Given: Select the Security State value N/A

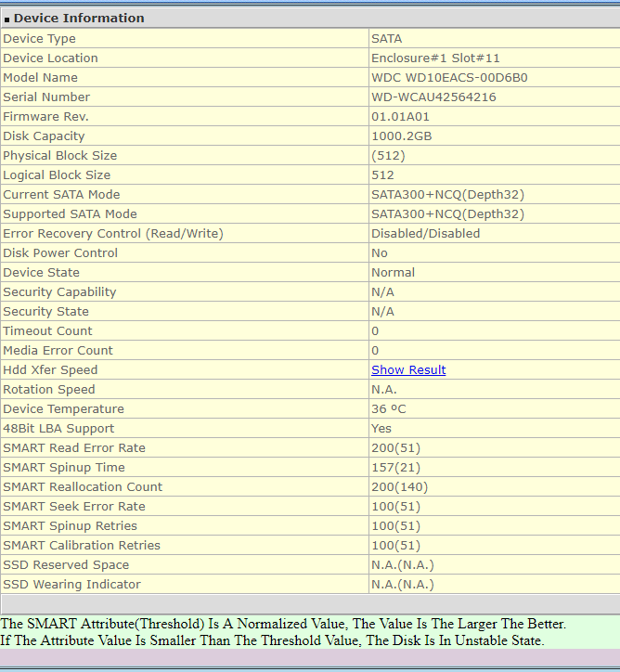Looking at the screenshot, I should pos(382,312).
